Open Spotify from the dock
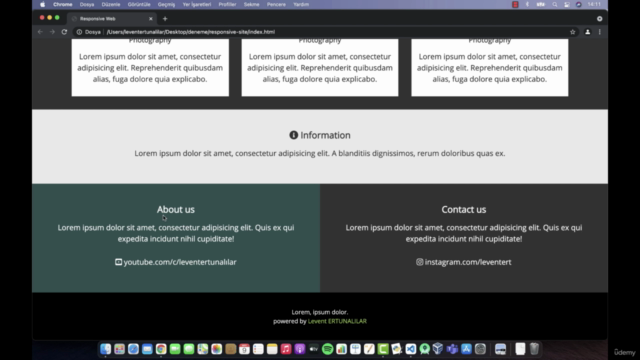The width and height of the screenshot is (640, 360). tap(327, 349)
